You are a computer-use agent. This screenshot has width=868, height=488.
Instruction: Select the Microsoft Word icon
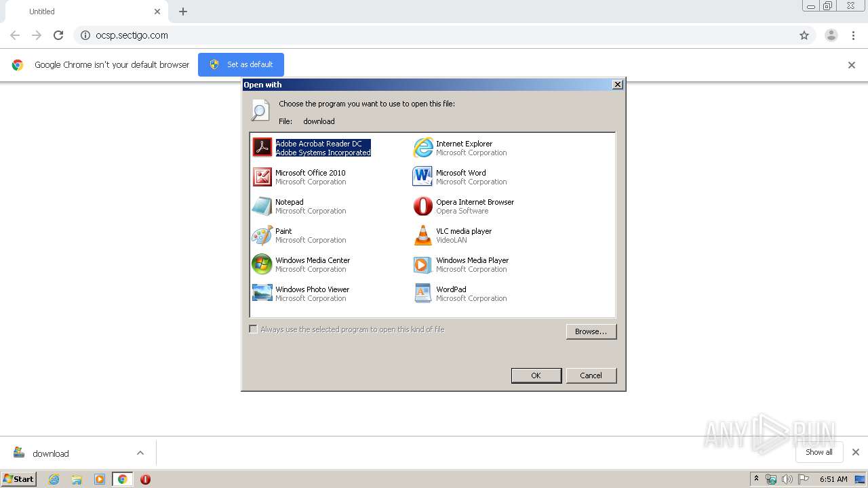point(422,177)
